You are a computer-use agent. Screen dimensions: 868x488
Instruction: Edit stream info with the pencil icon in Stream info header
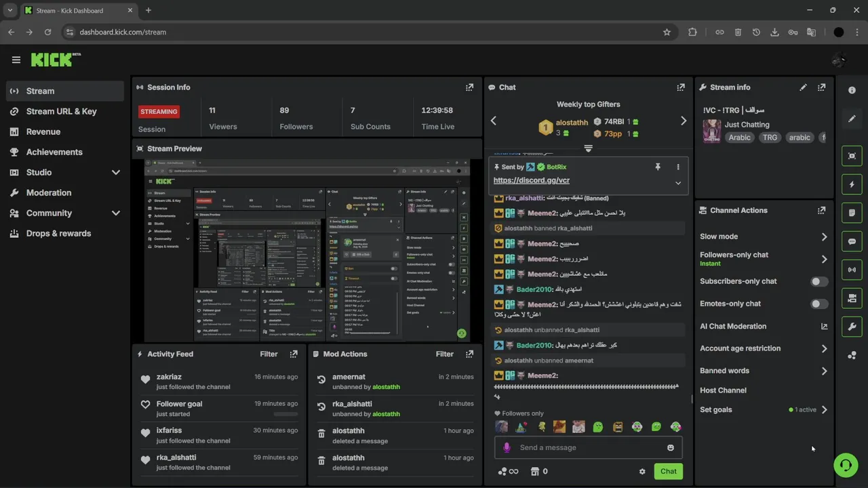[x=803, y=87]
